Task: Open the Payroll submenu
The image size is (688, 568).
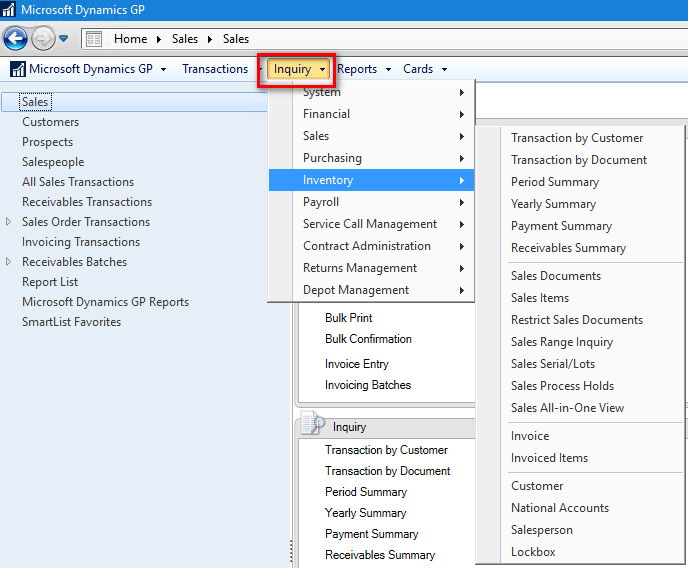Action: [372, 202]
